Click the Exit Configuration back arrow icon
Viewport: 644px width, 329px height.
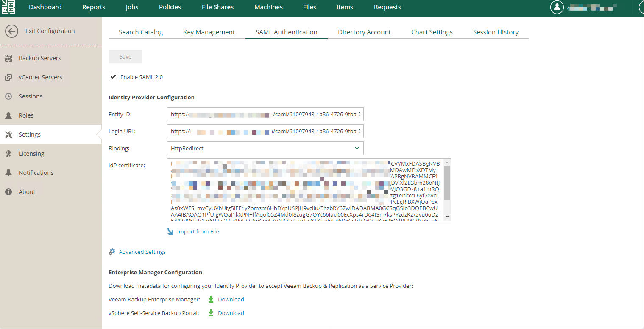coord(11,31)
